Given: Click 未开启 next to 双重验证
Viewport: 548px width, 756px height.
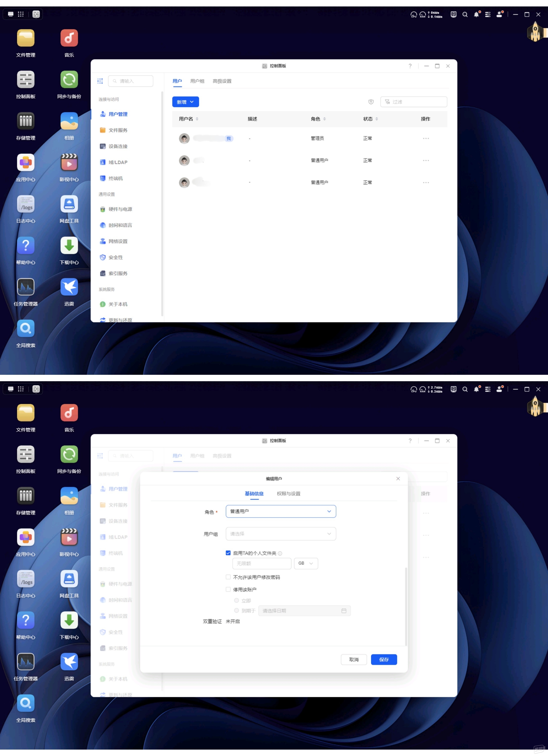Looking at the screenshot, I should (233, 621).
